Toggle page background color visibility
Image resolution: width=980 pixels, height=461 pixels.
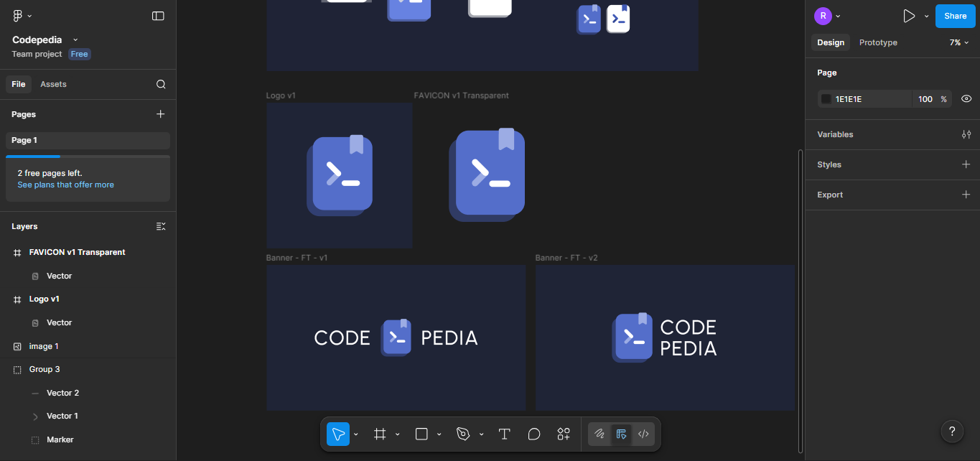(x=966, y=99)
